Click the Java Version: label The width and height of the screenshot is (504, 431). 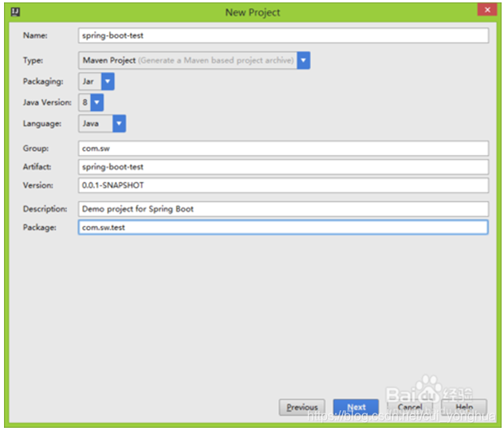47,103
